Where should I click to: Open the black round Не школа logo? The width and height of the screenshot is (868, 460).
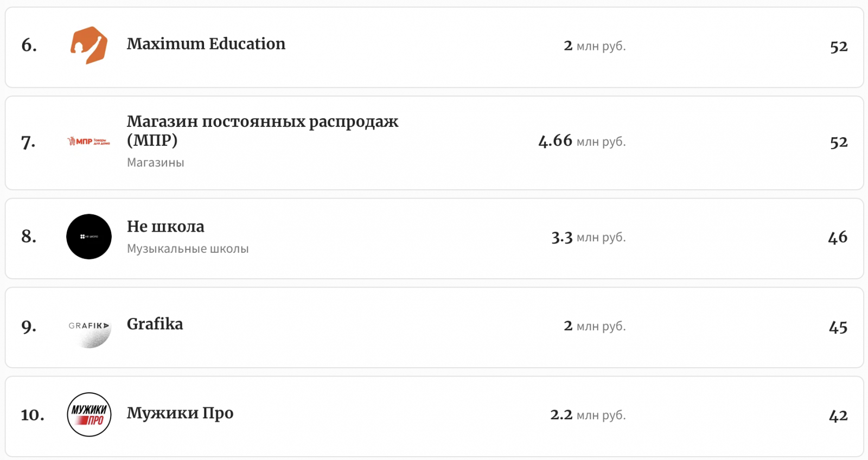pyautogui.click(x=89, y=237)
